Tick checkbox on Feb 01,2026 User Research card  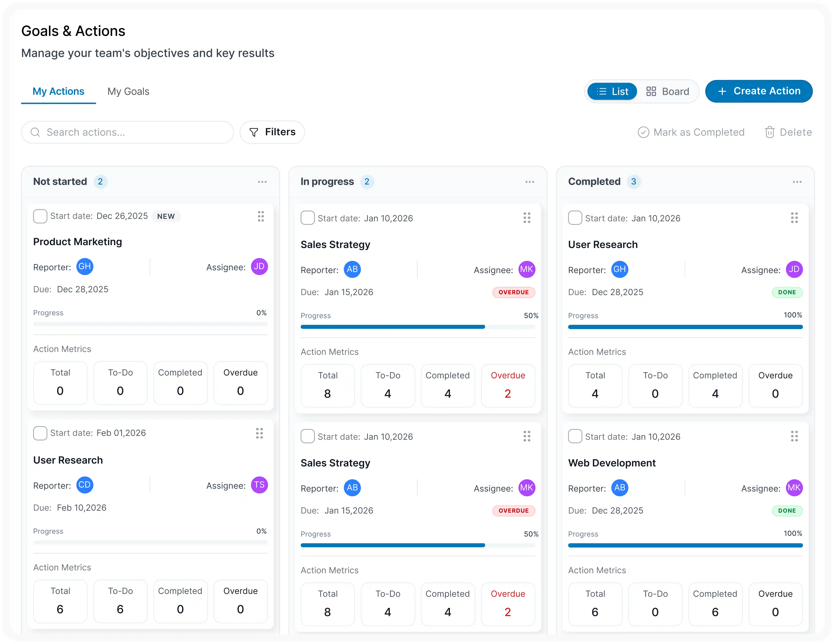click(40, 433)
